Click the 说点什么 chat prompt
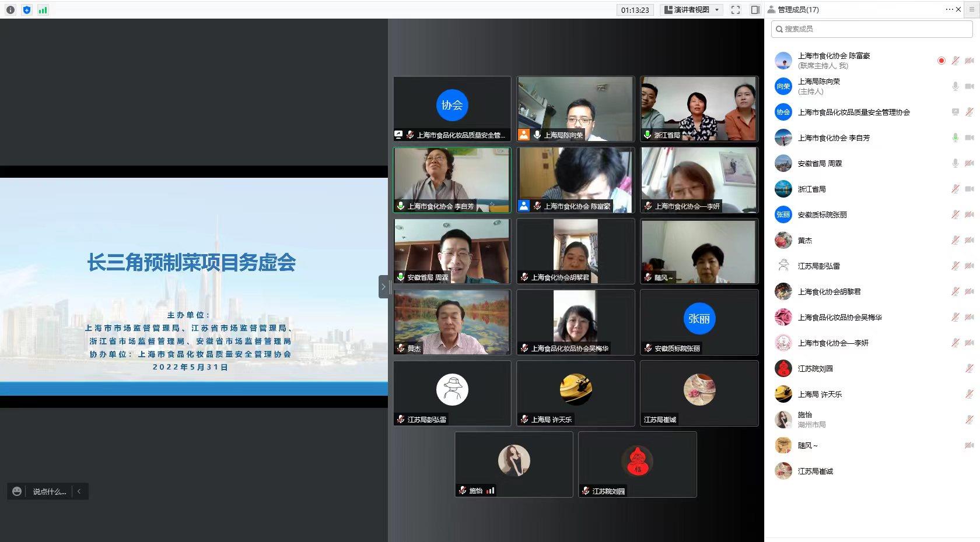980x542 pixels. click(49, 491)
